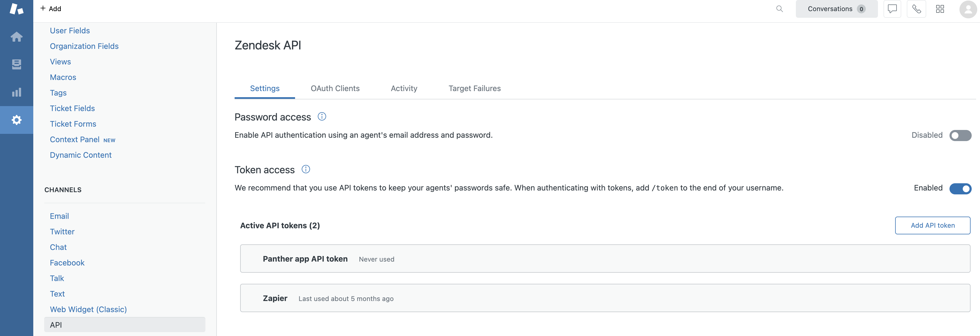Switch to the OAuth Clients tab

pyautogui.click(x=335, y=88)
